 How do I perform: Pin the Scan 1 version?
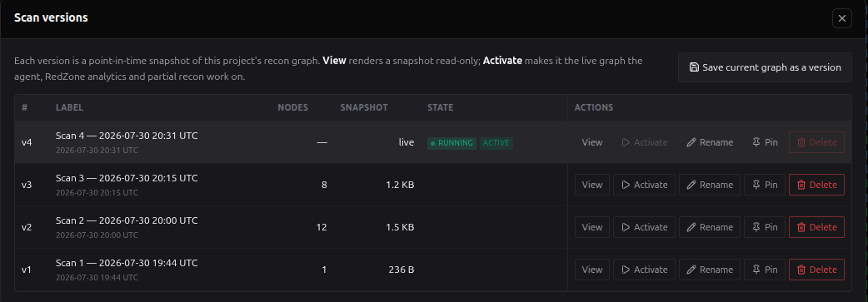click(x=765, y=270)
